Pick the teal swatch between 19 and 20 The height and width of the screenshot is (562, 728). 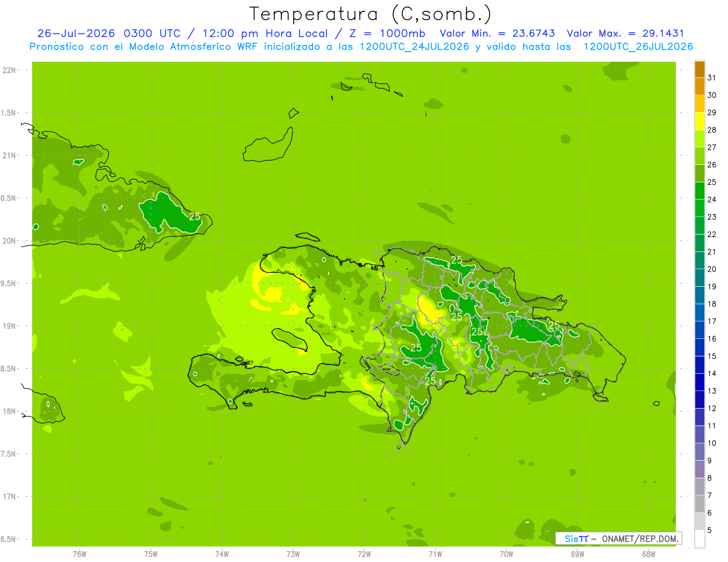coord(699,278)
